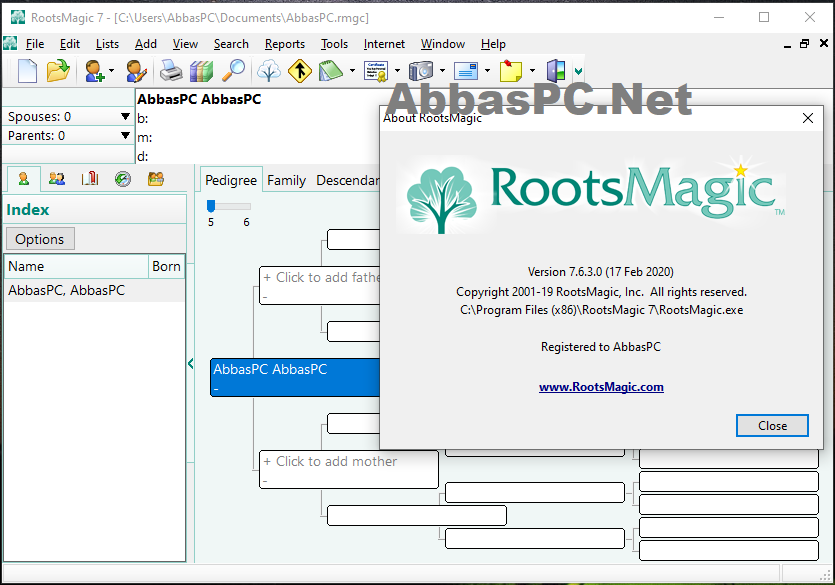Click the Options button in Index panel

coord(40,239)
